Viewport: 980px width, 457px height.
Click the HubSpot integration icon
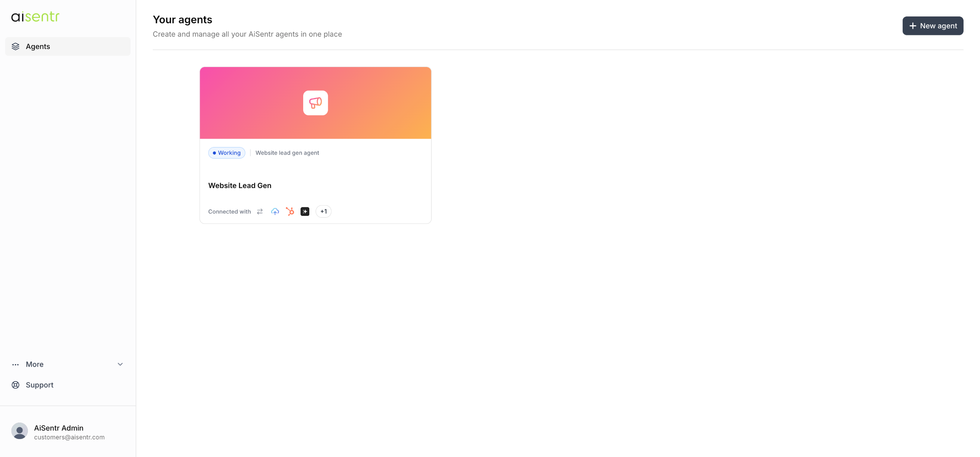[x=290, y=211]
